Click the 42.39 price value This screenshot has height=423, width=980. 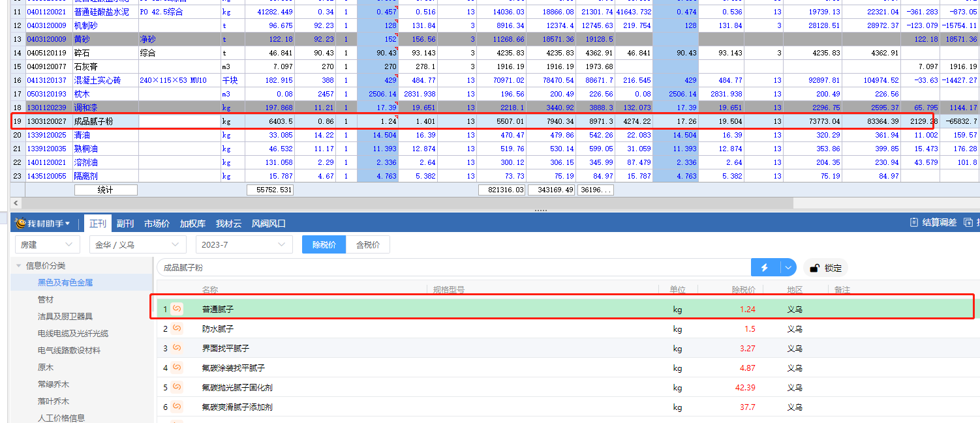744,387
